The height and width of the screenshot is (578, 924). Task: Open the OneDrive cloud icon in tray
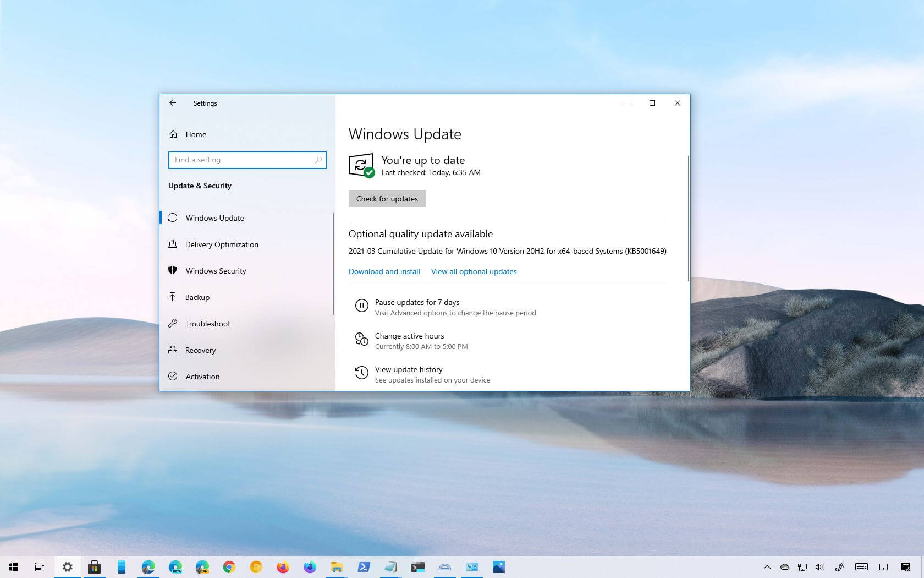point(784,567)
